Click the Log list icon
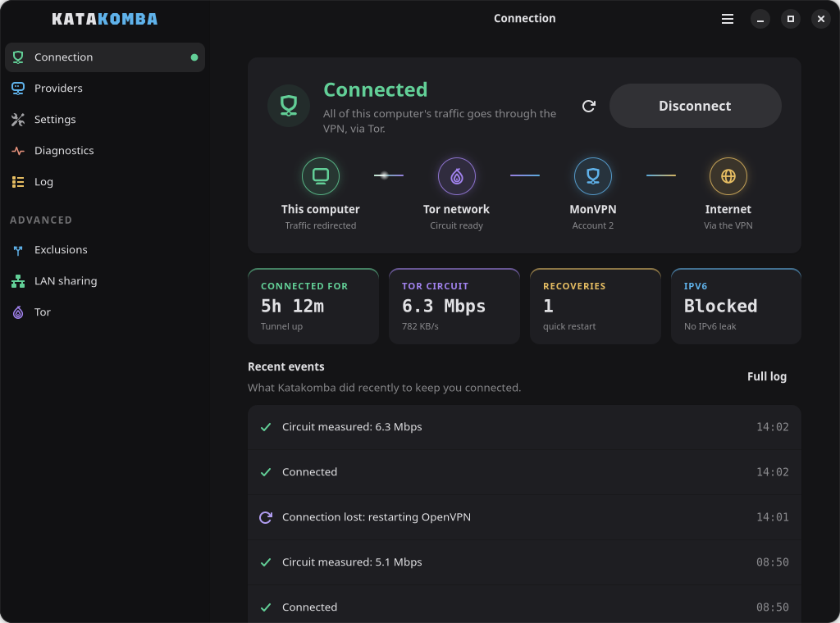The image size is (840, 623). 18,182
